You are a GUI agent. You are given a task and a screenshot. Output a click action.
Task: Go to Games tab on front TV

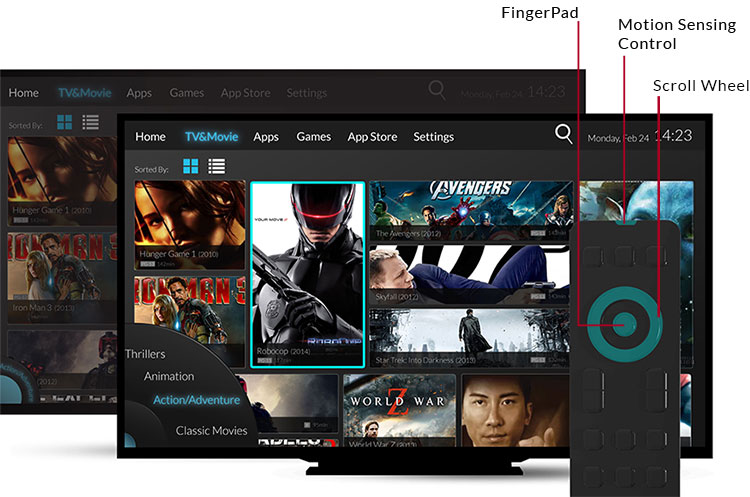(314, 137)
